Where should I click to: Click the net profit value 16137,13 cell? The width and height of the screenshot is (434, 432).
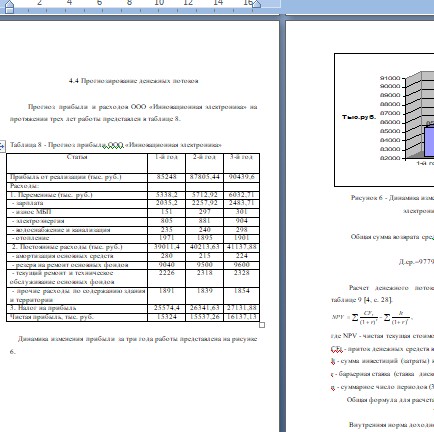(242, 317)
